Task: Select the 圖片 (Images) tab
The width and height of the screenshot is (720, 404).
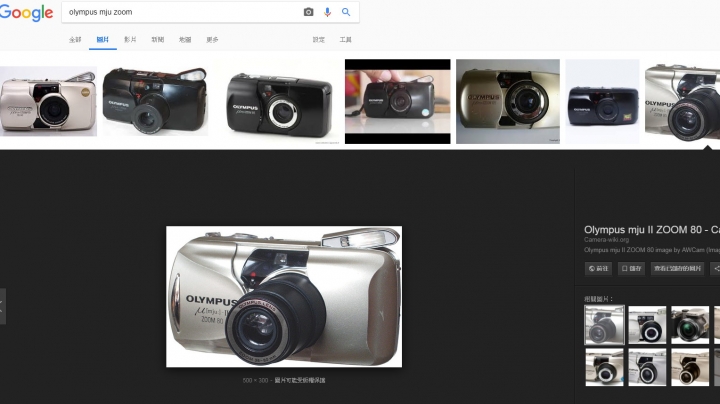Action: (102, 40)
